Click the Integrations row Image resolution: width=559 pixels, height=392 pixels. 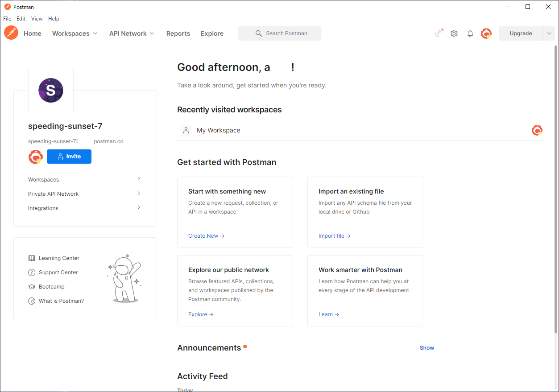click(85, 208)
